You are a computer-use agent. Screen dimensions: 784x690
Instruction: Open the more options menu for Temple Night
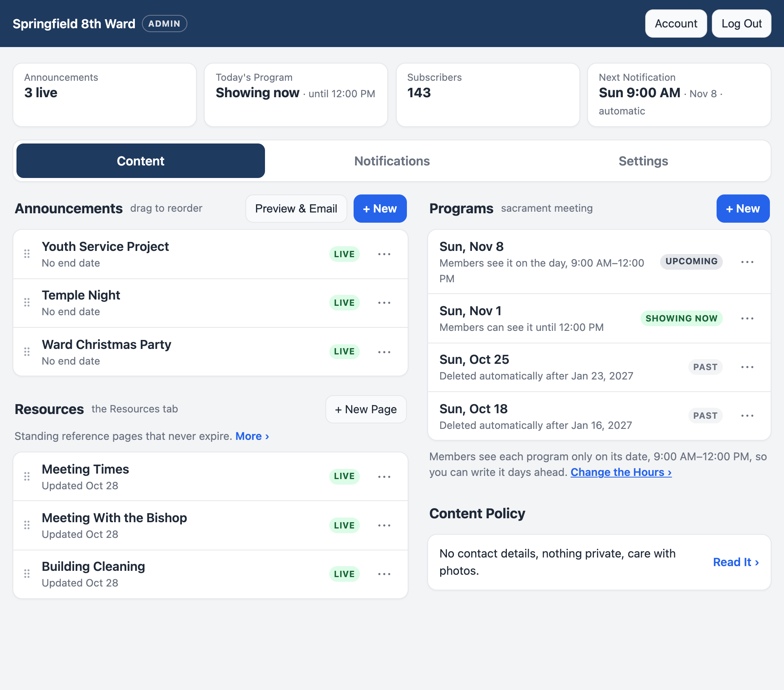point(384,303)
